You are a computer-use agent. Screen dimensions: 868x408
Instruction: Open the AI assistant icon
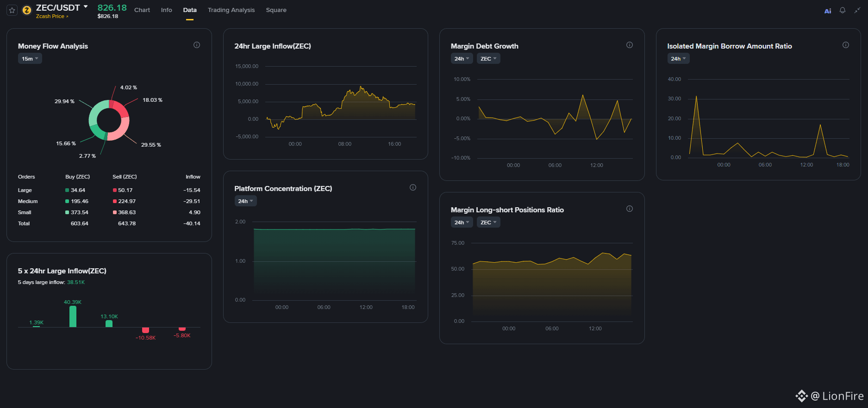click(x=828, y=11)
